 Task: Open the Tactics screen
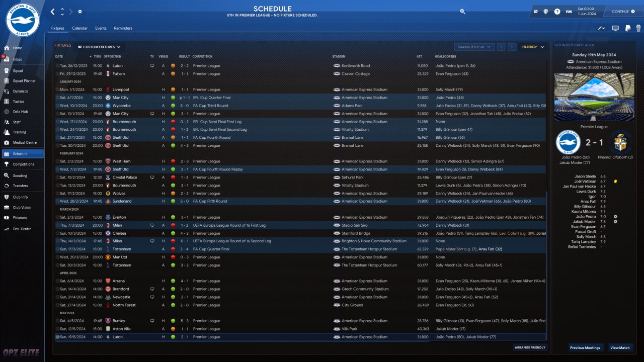click(x=22, y=102)
